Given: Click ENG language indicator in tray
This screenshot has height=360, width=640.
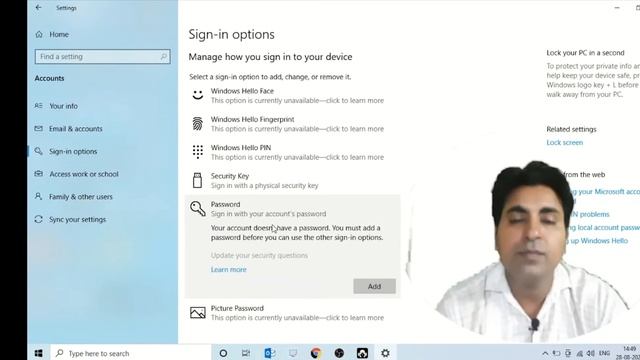Looking at the screenshot, I should (604, 353).
